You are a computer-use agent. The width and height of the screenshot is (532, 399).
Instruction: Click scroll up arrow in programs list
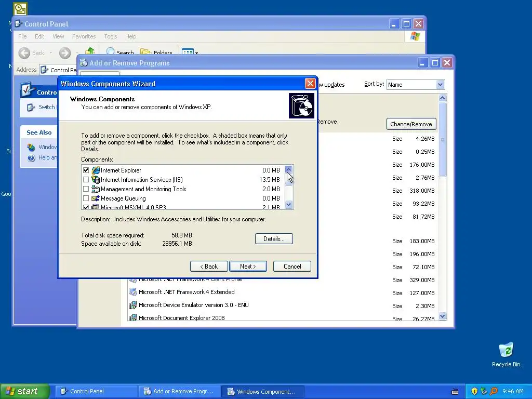(x=442, y=98)
